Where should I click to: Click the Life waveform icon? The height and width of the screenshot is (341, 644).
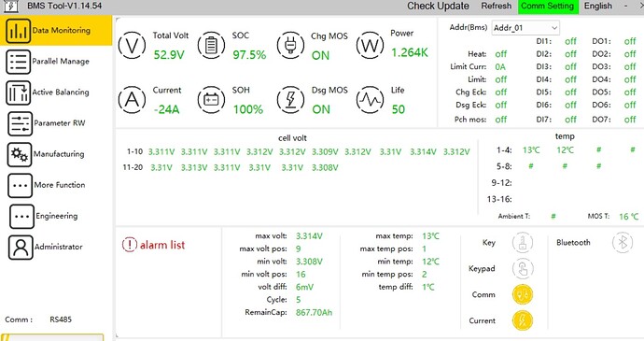(370, 100)
